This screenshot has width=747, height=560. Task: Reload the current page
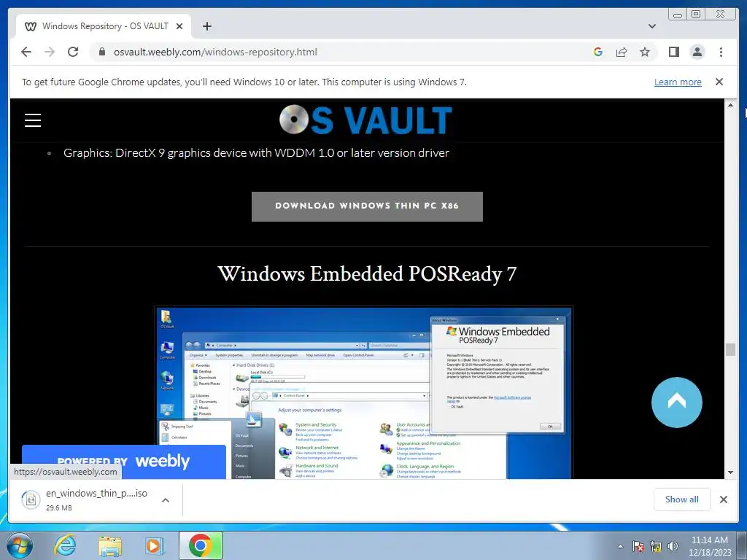pyautogui.click(x=73, y=52)
